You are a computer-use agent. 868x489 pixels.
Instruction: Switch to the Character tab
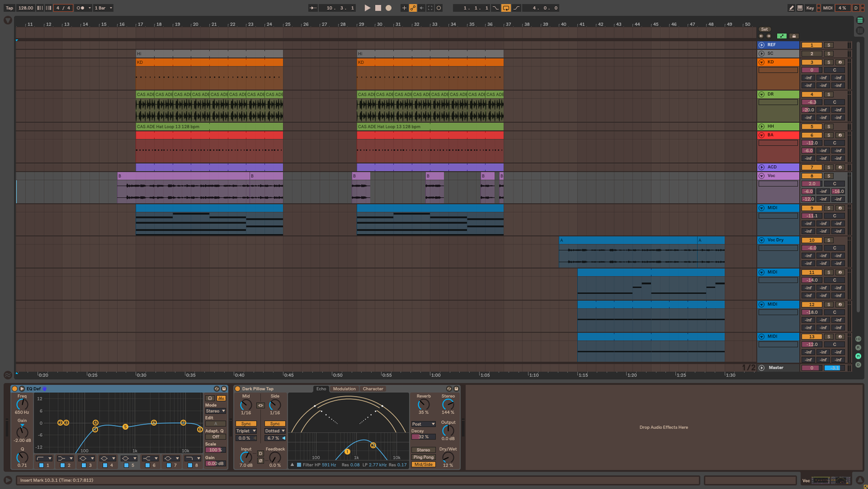click(x=373, y=389)
